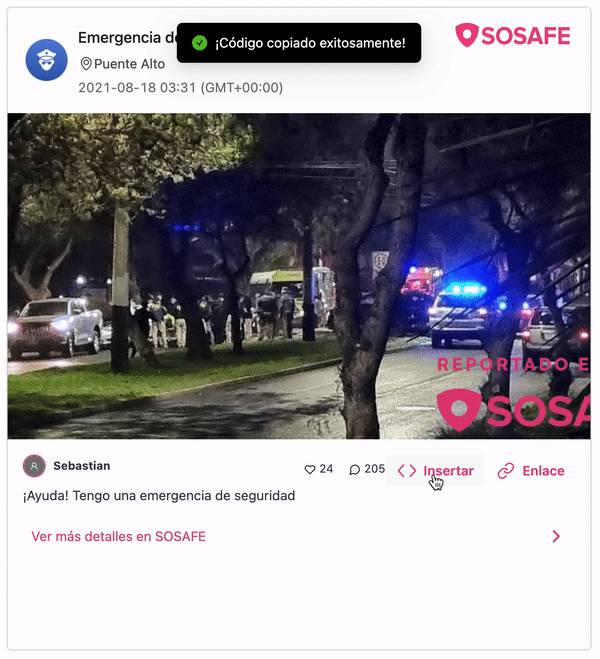Viewport: 600px width, 659px height.
Task: Click the embed code brackets icon
Action: 407,471
